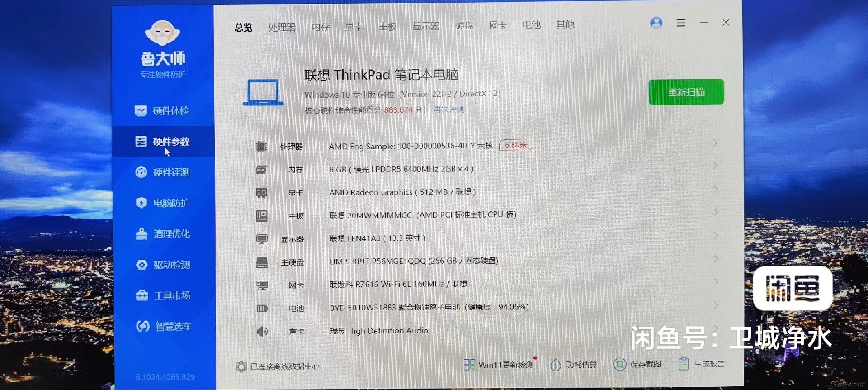Click the version number 6.1024.4065.829

point(165,377)
